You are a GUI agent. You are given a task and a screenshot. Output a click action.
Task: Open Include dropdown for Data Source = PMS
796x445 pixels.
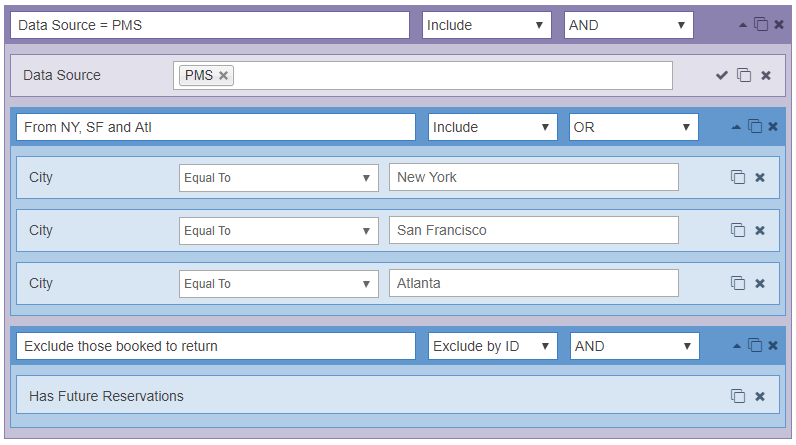[486, 25]
